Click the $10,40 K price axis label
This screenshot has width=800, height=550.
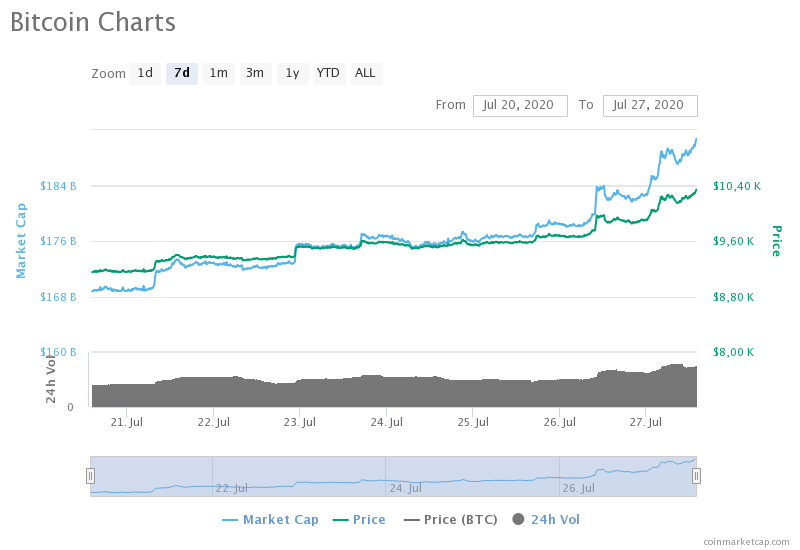click(x=737, y=186)
